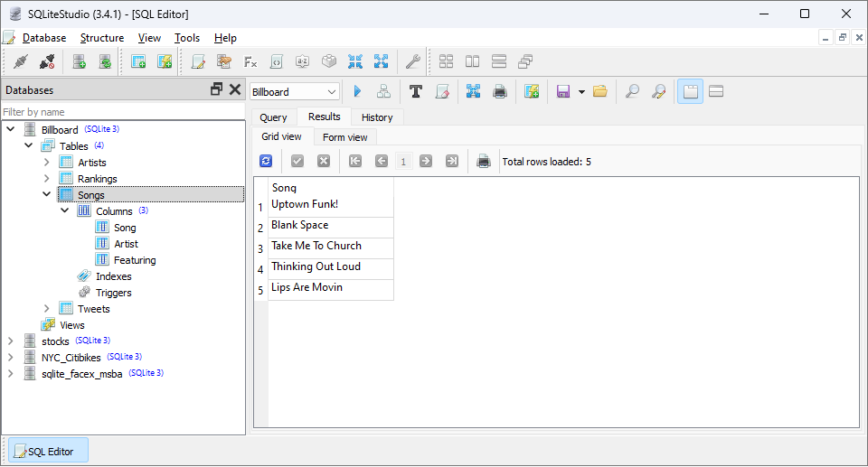Select the Grid view tab
The image size is (868, 467).
click(x=281, y=136)
